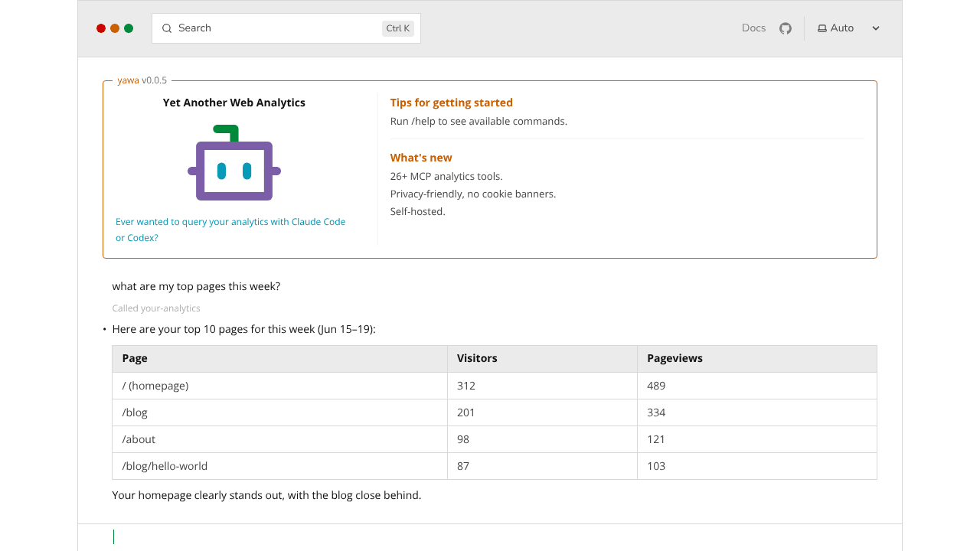
Task: Click the '/ (homepage)' table cell
Action: click(x=280, y=386)
